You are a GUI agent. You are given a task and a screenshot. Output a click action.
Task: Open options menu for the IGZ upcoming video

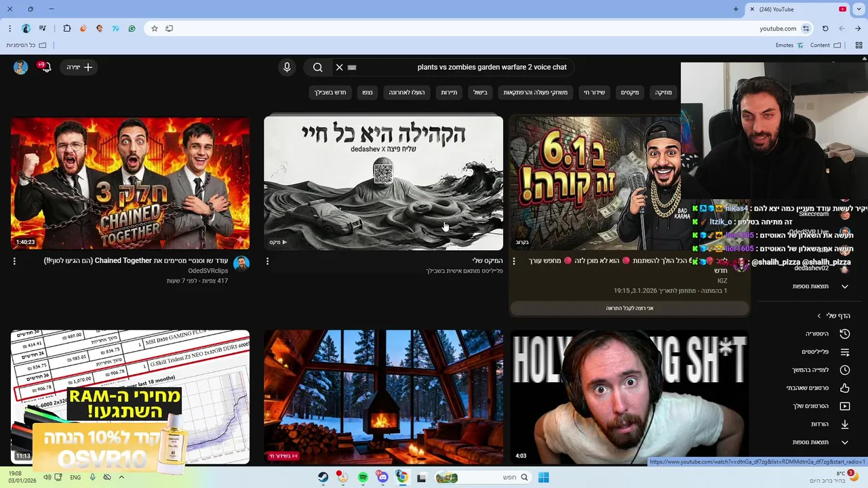point(513,261)
